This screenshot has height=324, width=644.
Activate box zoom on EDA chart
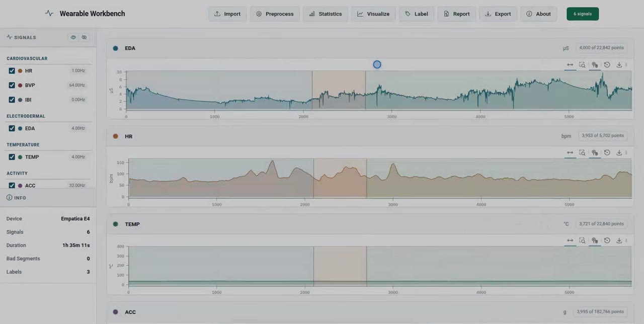point(582,65)
